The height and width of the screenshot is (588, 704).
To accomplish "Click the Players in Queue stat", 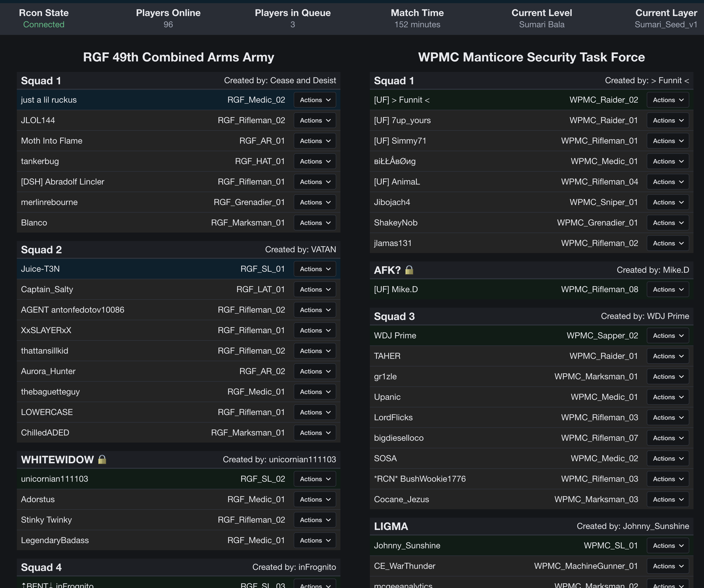I will (x=292, y=18).
